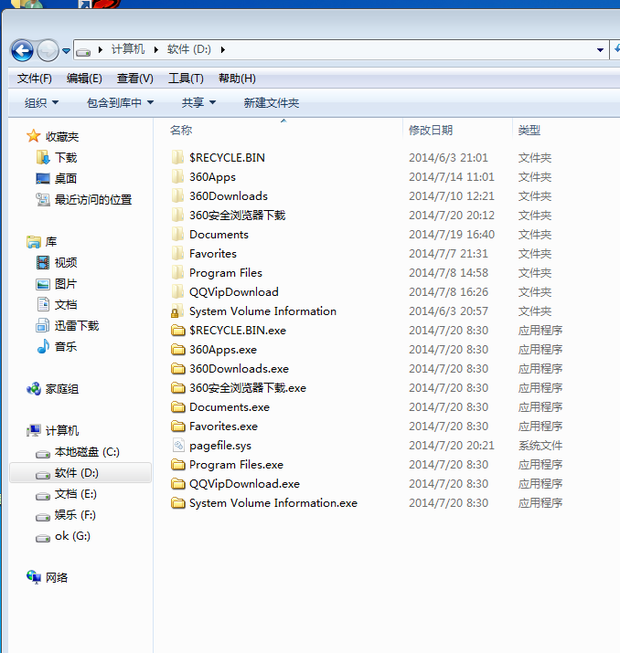Open 最近访问的位置 in sidebar
620x653 pixels.
[x=93, y=200]
